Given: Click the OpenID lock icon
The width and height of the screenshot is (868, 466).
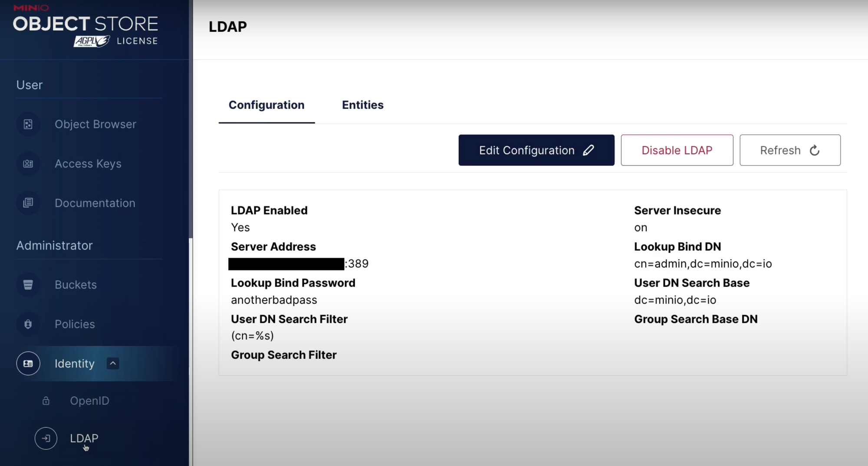Looking at the screenshot, I should coord(46,401).
